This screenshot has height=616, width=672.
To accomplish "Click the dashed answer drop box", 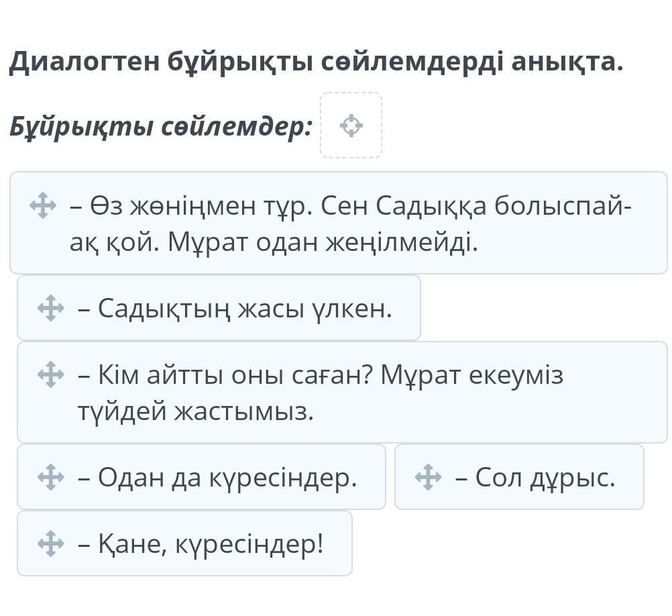I will [351, 125].
